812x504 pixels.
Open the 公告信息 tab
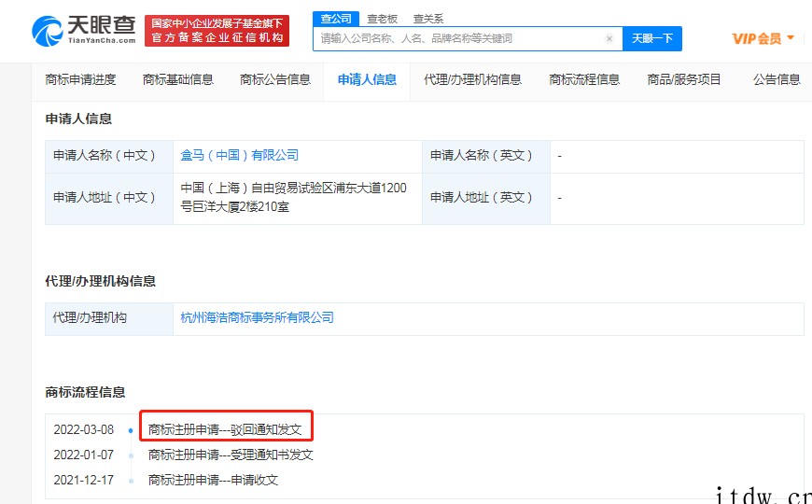point(777,79)
